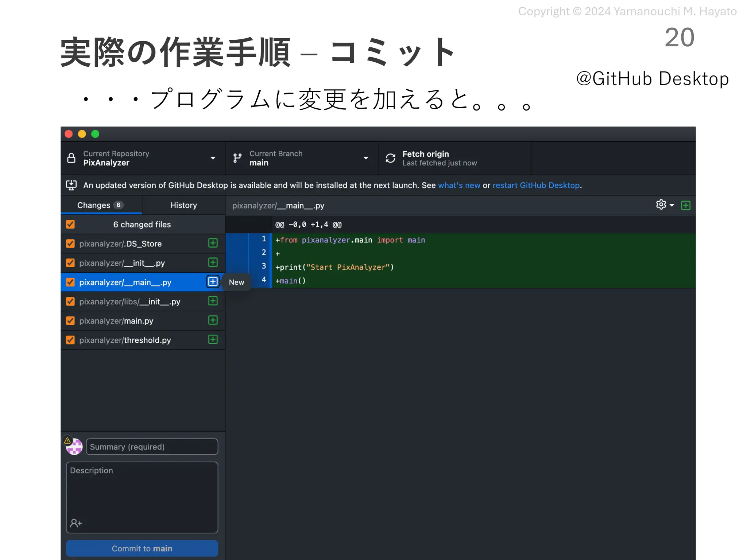This screenshot has width=747, height=560.
Task: Click diff line number 3 gutter
Action: click(260, 266)
